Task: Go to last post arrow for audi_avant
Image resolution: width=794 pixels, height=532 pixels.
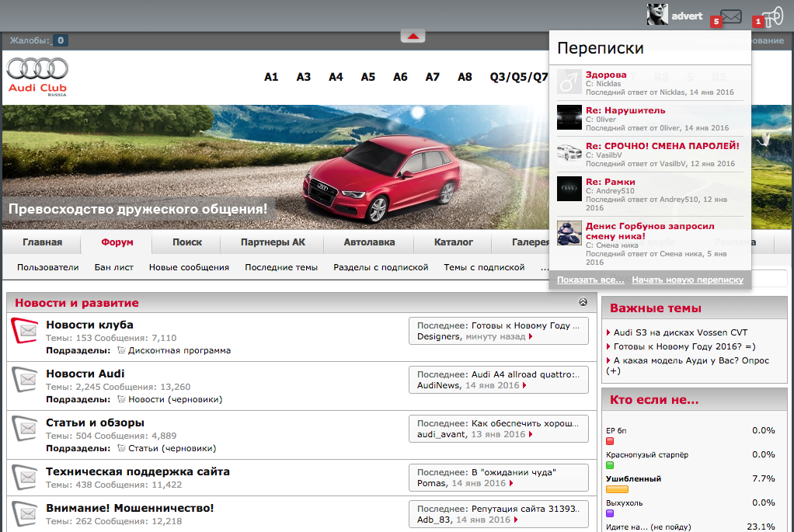Action: (530, 434)
